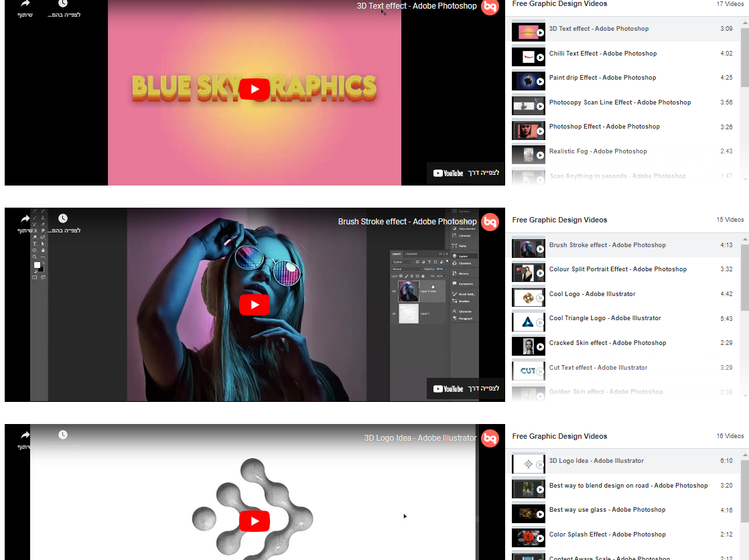Click the foreground color swatch in the toolbar
Image resolution: width=749 pixels, height=560 pixels.
(x=37, y=265)
